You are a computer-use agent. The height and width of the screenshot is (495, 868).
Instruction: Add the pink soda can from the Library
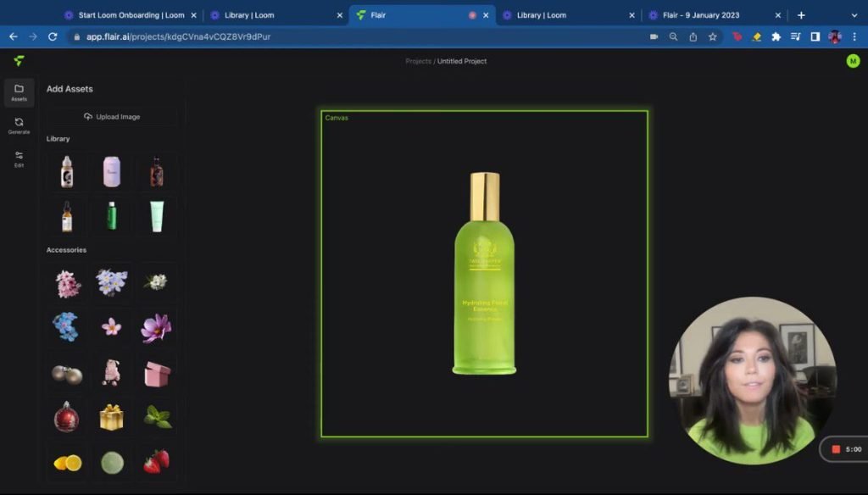point(111,171)
